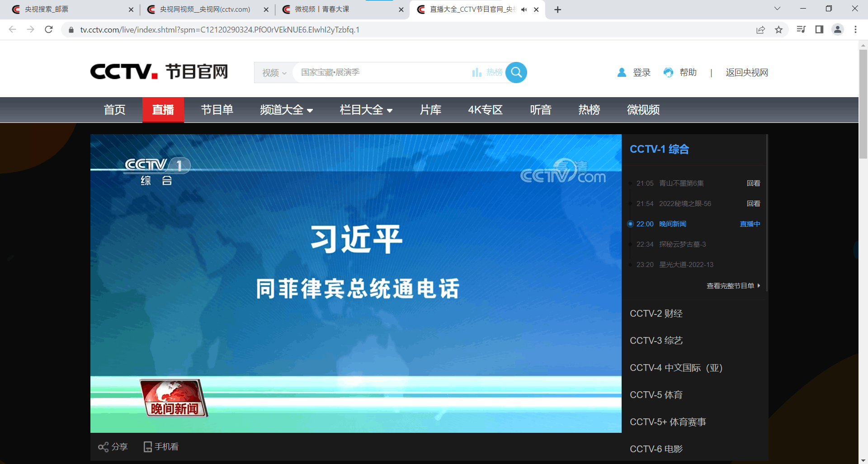Expand the 栏目大全 menu
Image resolution: width=868 pixels, height=464 pixels.
pyautogui.click(x=366, y=110)
